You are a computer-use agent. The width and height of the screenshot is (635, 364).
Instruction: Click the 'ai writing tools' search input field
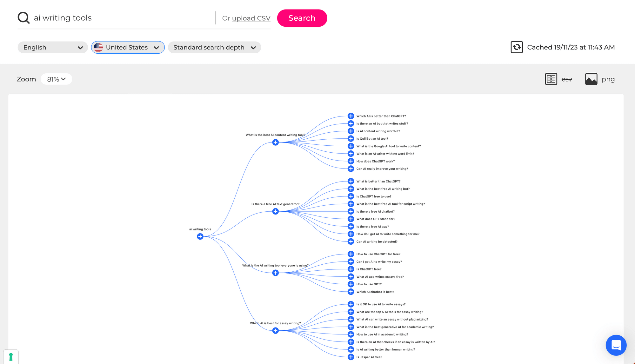coord(121,18)
